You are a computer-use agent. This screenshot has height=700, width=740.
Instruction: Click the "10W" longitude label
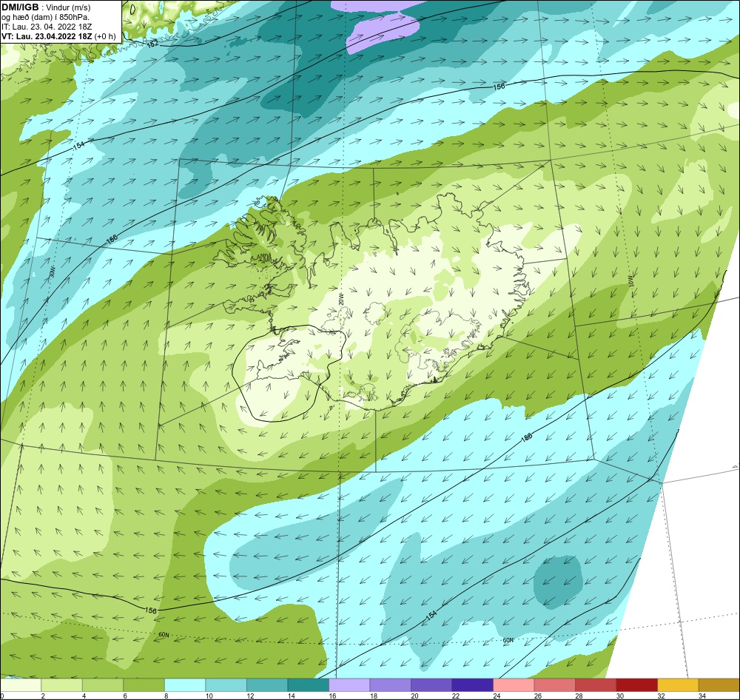[631, 280]
